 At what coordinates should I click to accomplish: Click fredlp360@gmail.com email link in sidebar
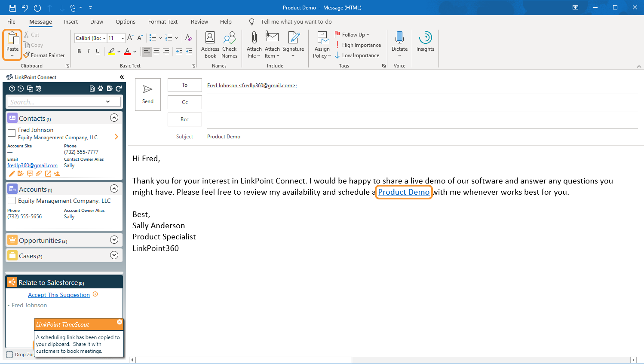pyautogui.click(x=32, y=165)
